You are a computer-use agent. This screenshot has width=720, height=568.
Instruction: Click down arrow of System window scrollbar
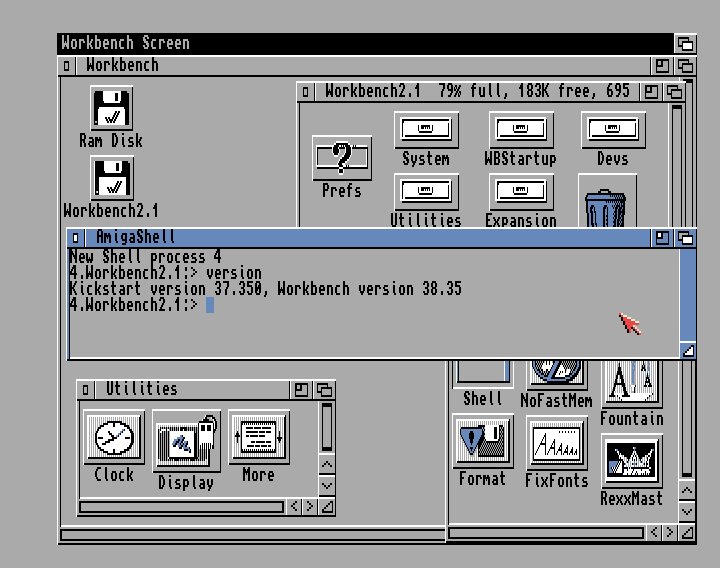pyautogui.click(x=687, y=511)
